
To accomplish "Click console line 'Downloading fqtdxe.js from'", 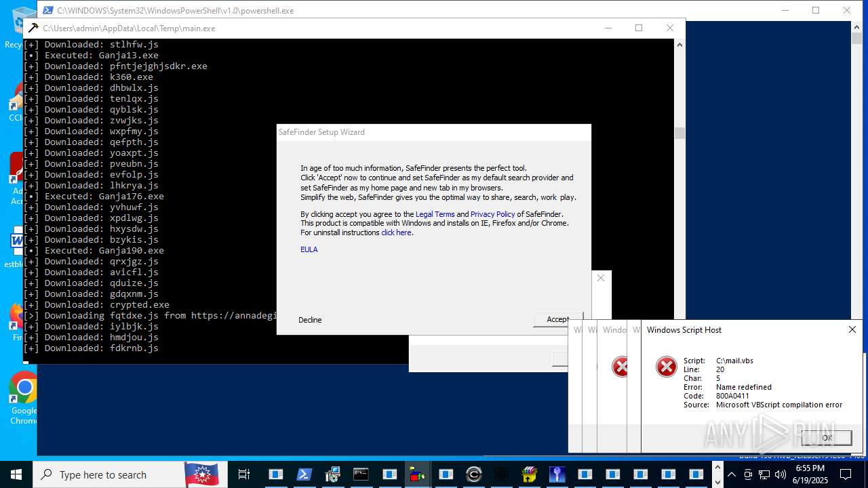I will click(x=150, y=316).
